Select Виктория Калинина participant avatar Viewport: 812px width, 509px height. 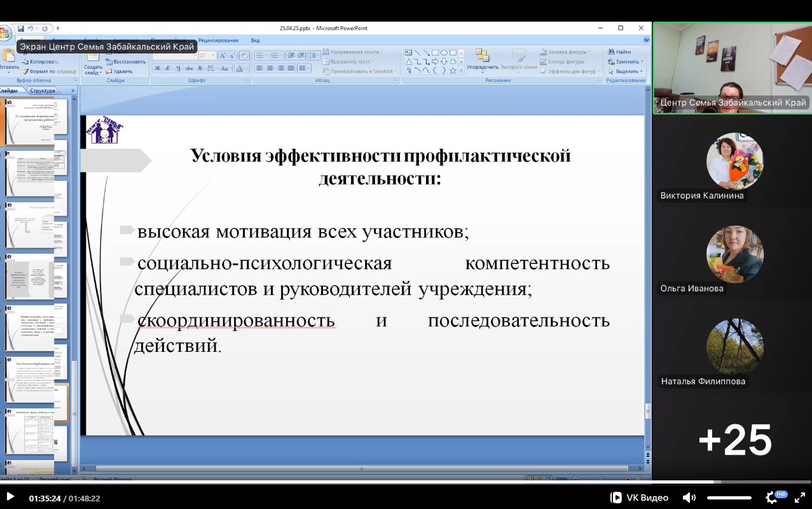[x=734, y=162]
